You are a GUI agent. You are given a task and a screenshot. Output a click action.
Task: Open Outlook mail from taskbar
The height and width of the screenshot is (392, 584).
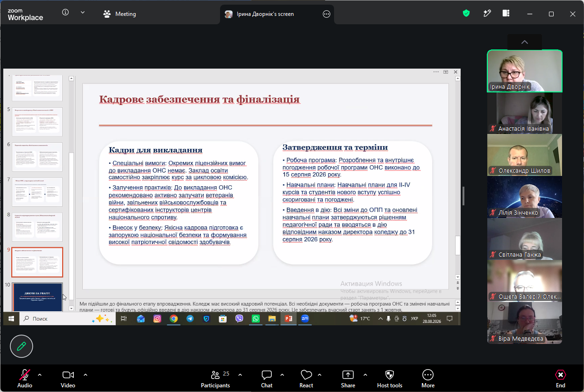(x=141, y=318)
